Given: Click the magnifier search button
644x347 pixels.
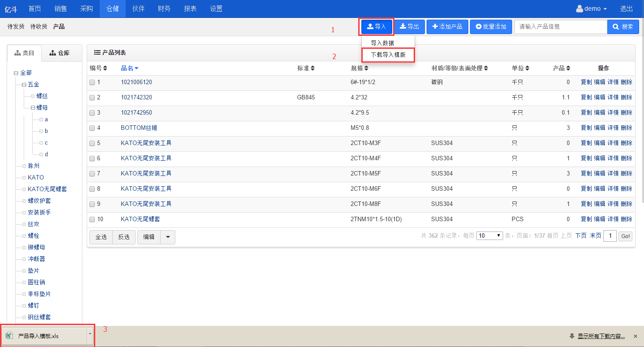Looking at the screenshot, I should pyautogui.click(x=623, y=27).
